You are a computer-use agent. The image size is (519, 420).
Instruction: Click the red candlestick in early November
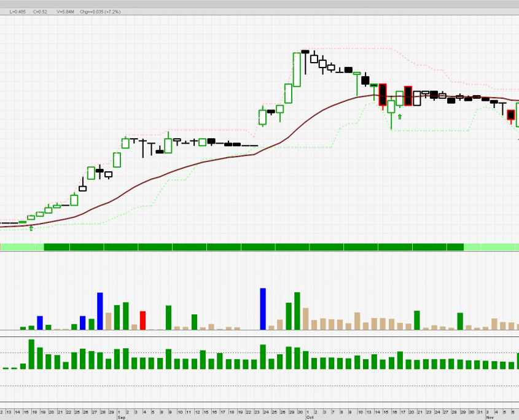point(510,114)
